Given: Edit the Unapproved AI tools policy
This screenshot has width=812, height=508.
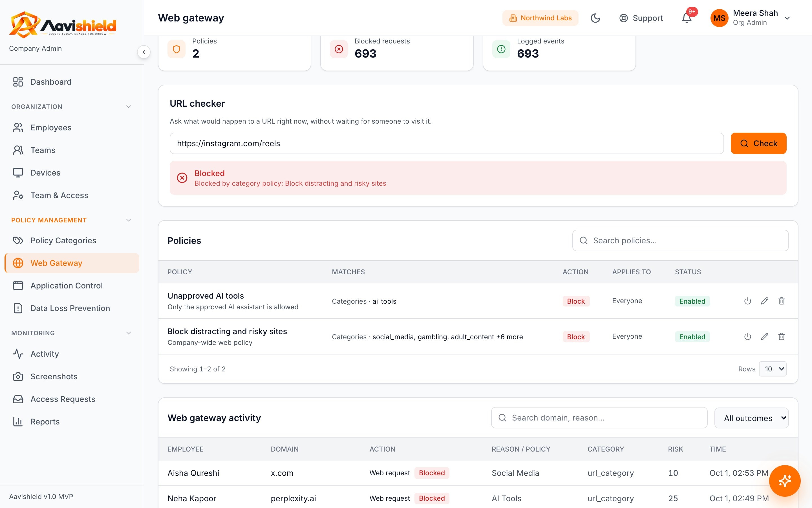Looking at the screenshot, I should [x=764, y=301].
